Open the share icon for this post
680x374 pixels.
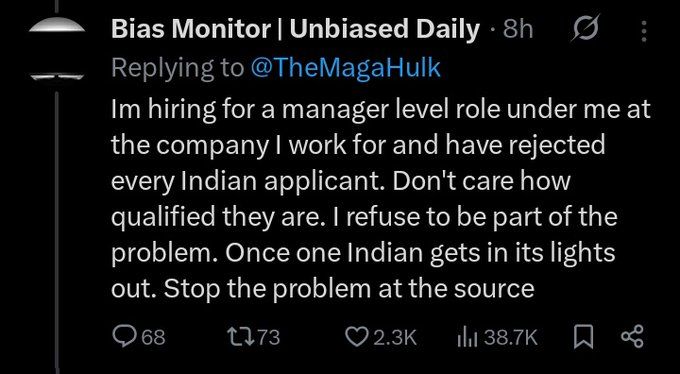tap(632, 337)
